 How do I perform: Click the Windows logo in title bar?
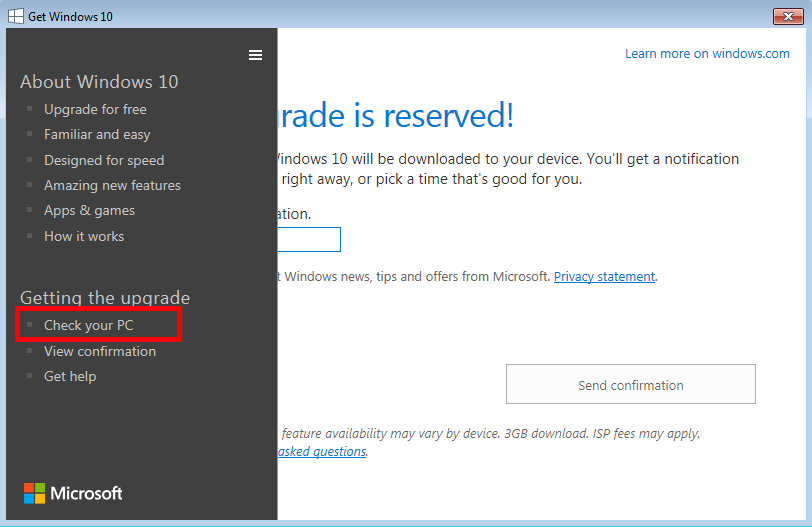coord(16,16)
